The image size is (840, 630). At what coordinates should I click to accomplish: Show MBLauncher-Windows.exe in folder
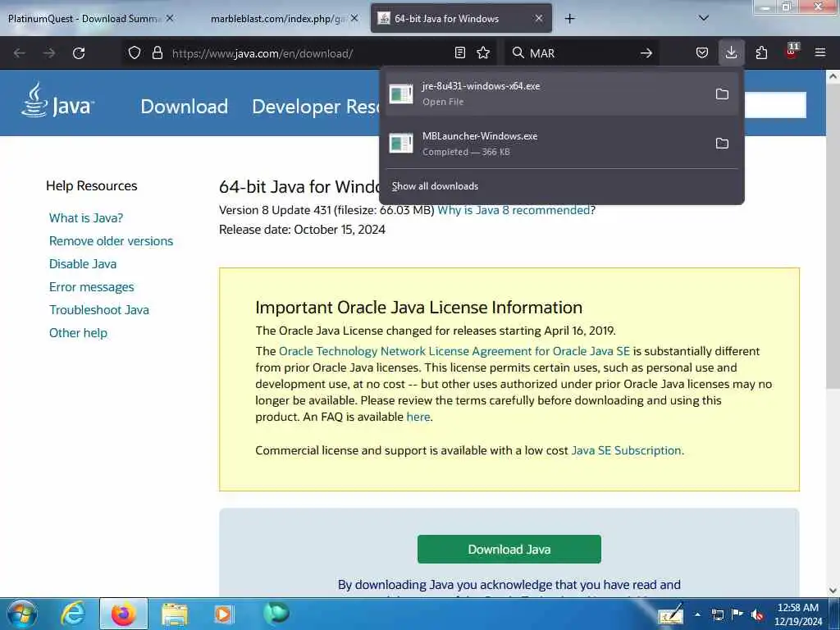[x=722, y=144]
